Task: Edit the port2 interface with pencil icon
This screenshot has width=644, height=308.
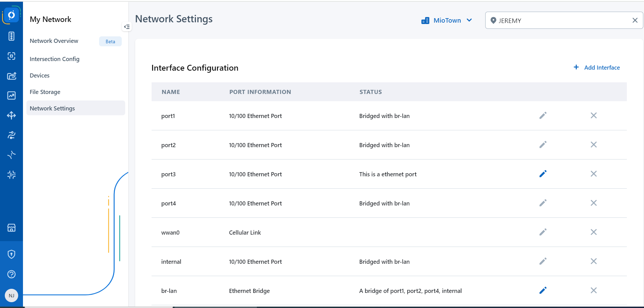Action: [542, 145]
